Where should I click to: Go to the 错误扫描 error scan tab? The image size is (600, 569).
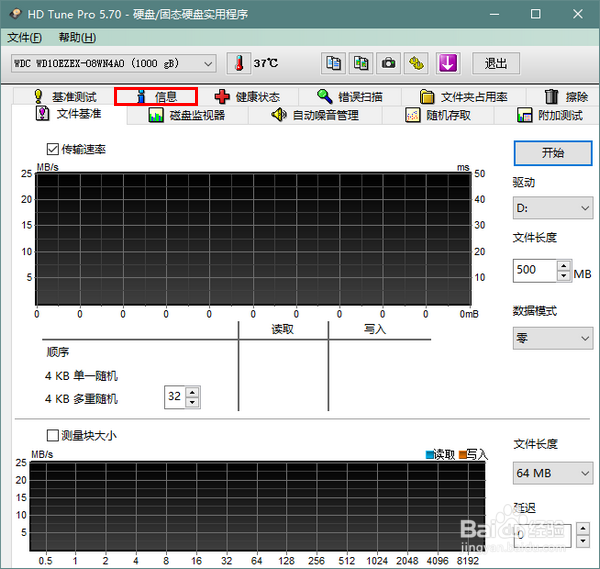click(350, 96)
